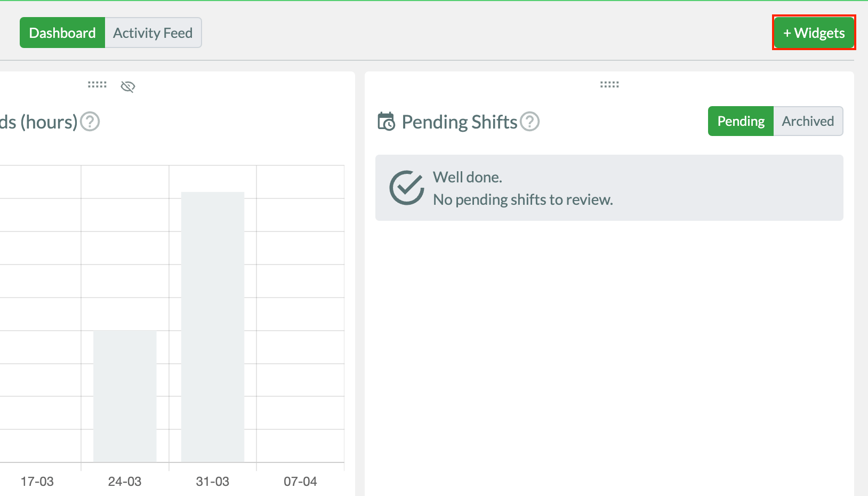
Task: Click the checkmark circle icon
Action: point(406,188)
